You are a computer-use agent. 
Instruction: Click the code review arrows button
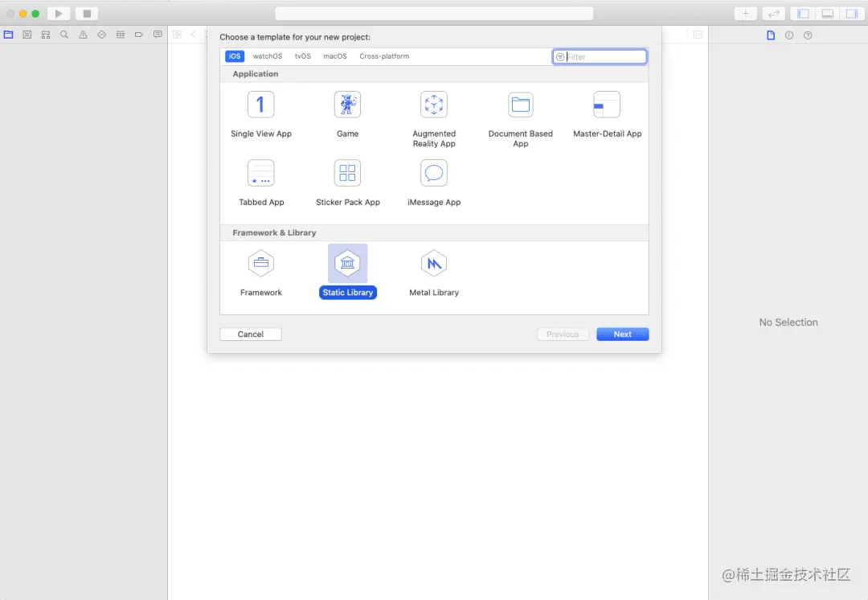(x=774, y=14)
